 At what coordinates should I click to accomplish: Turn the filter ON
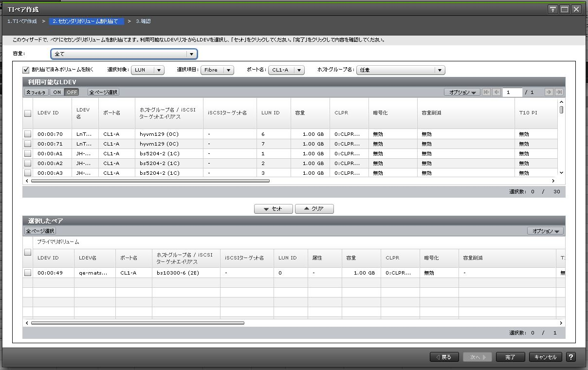57,92
